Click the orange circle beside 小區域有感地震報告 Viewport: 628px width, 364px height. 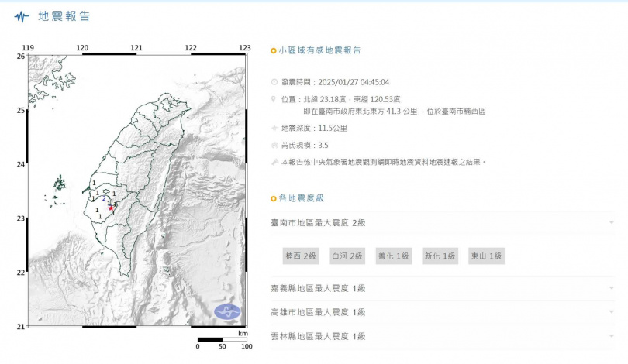pyautogui.click(x=274, y=50)
